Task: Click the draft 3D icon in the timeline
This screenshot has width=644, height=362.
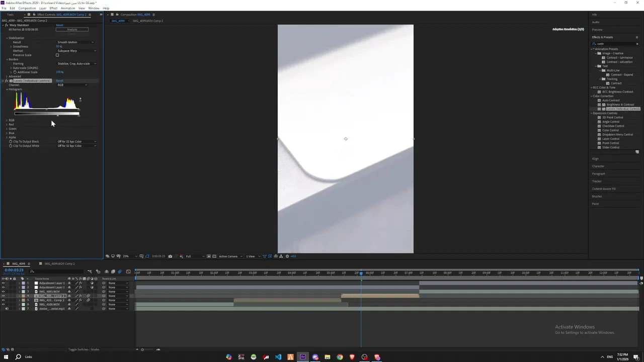Action: pos(98,271)
